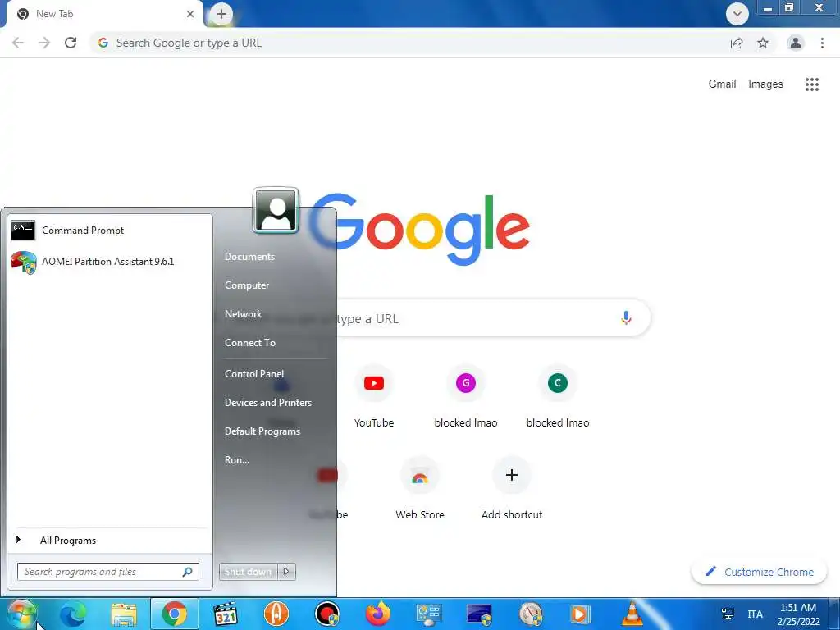The image size is (840, 630).
Task: Open Documents from the Start menu
Action: point(249,257)
